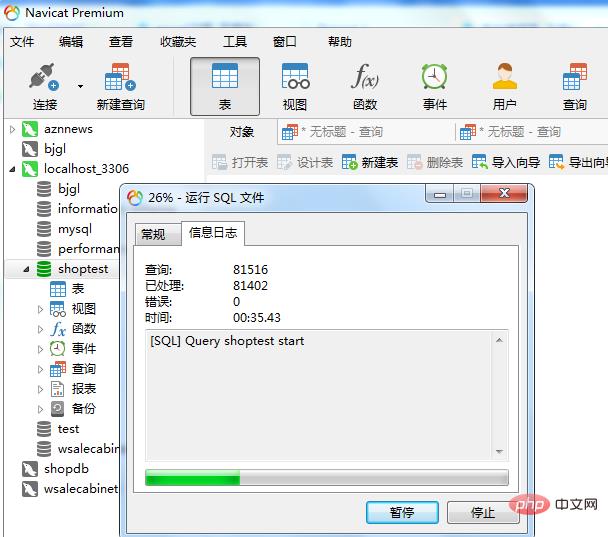Open the 文件 menu
The width and height of the screenshot is (608, 537).
pyautogui.click(x=22, y=41)
